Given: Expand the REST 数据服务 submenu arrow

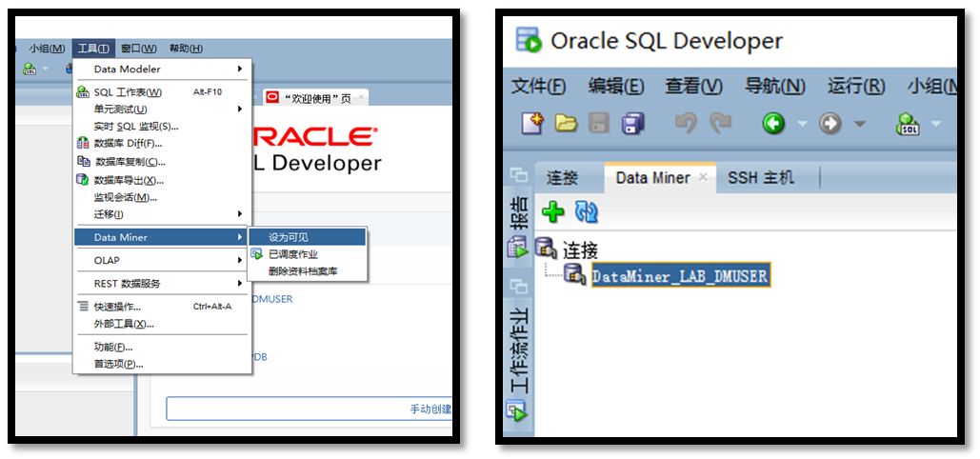Looking at the screenshot, I should [240, 283].
